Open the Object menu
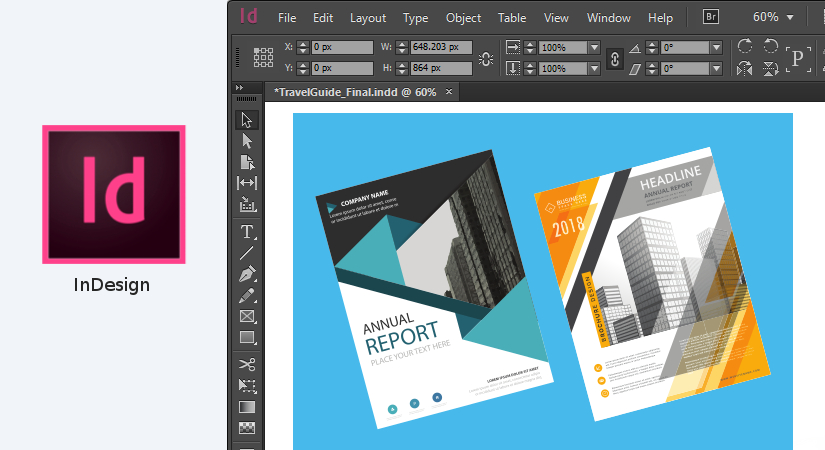 pos(463,18)
